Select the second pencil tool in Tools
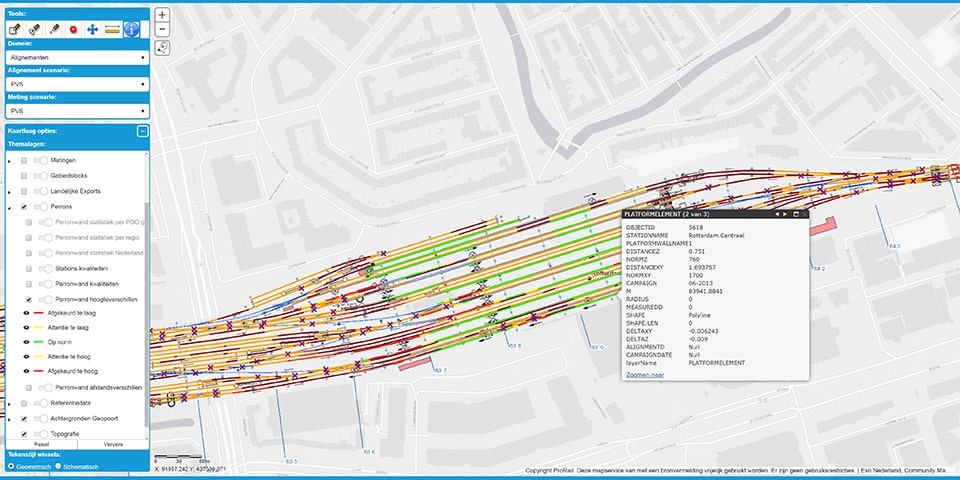 tap(34, 29)
